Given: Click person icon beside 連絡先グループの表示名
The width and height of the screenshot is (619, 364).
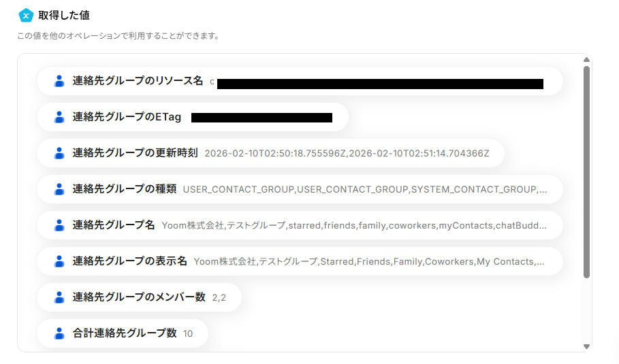Looking at the screenshot, I should 59,261.
